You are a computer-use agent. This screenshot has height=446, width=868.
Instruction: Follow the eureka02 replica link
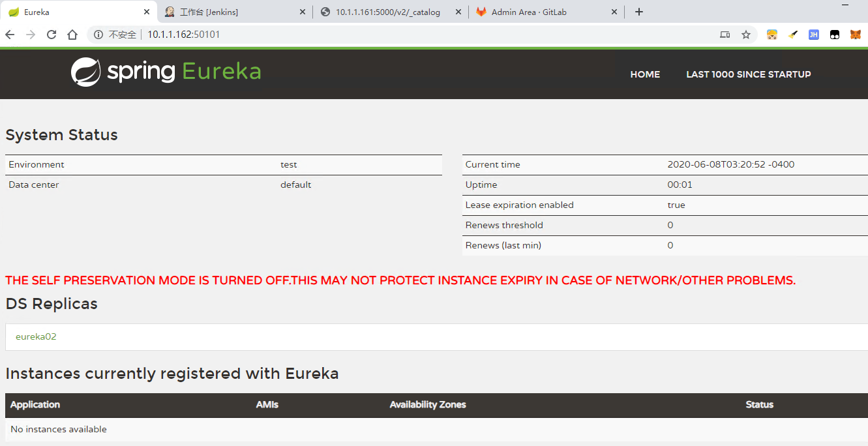tap(36, 336)
